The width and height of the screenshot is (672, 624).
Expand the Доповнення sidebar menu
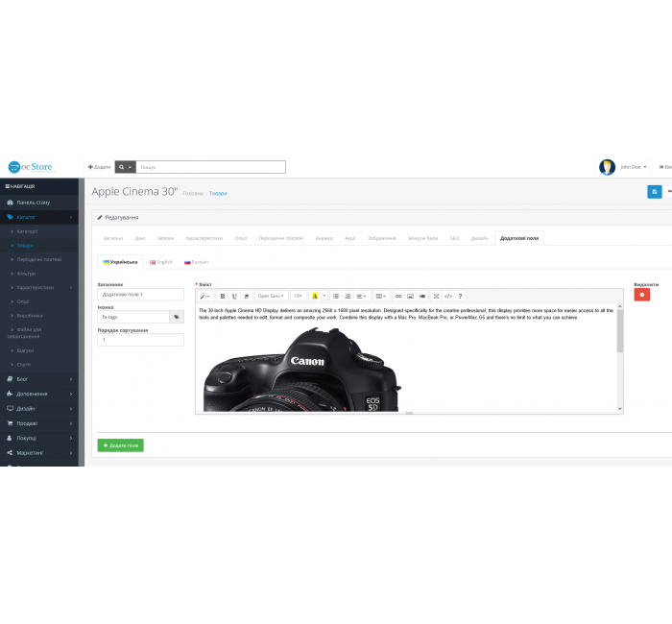pyautogui.click(x=39, y=394)
